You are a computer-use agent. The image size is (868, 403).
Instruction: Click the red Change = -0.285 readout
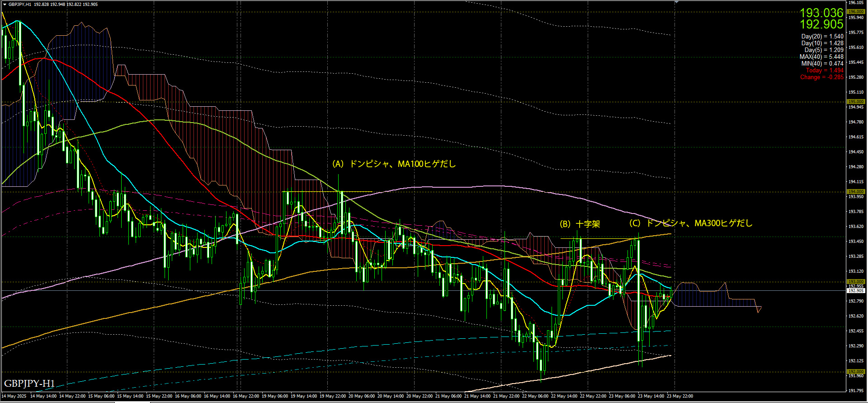point(822,77)
